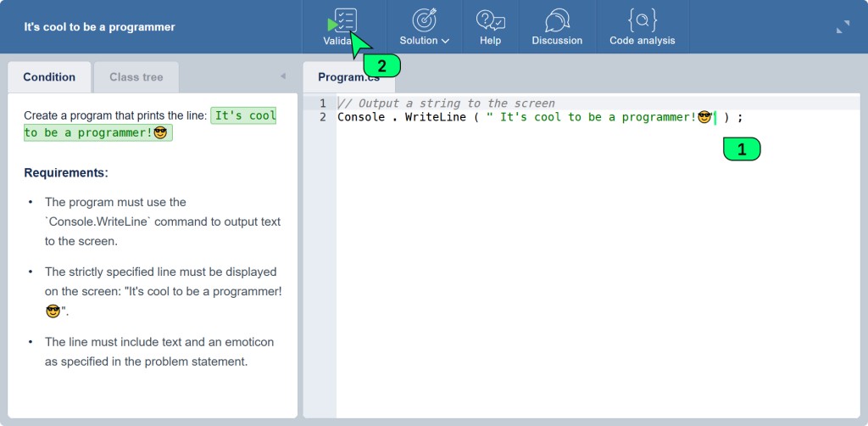Viewport: 868px width, 426px height.
Task: Click line number 2 in the gutter
Action: pyautogui.click(x=322, y=117)
